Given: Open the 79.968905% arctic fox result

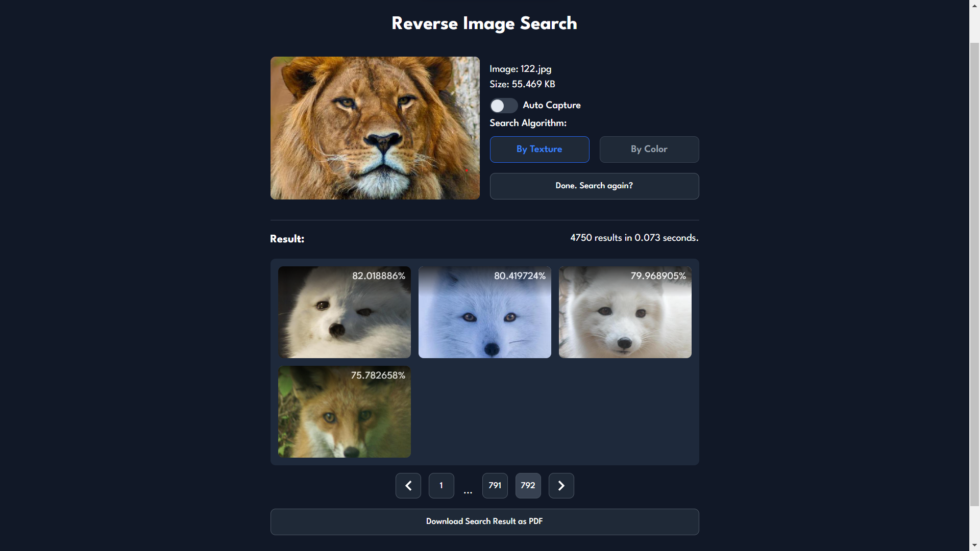Looking at the screenshot, I should (x=625, y=312).
